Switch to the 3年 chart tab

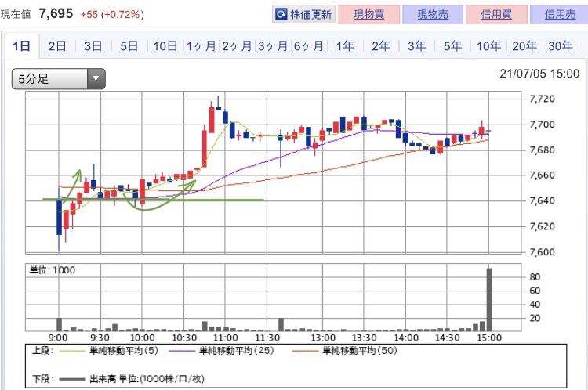pyautogui.click(x=416, y=46)
